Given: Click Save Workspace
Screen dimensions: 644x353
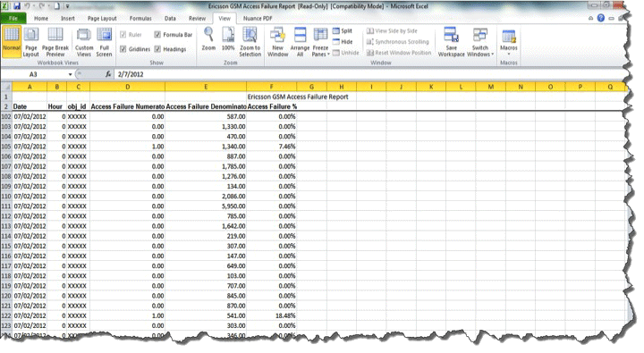Looking at the screenshot, I should tap(452, 42).
